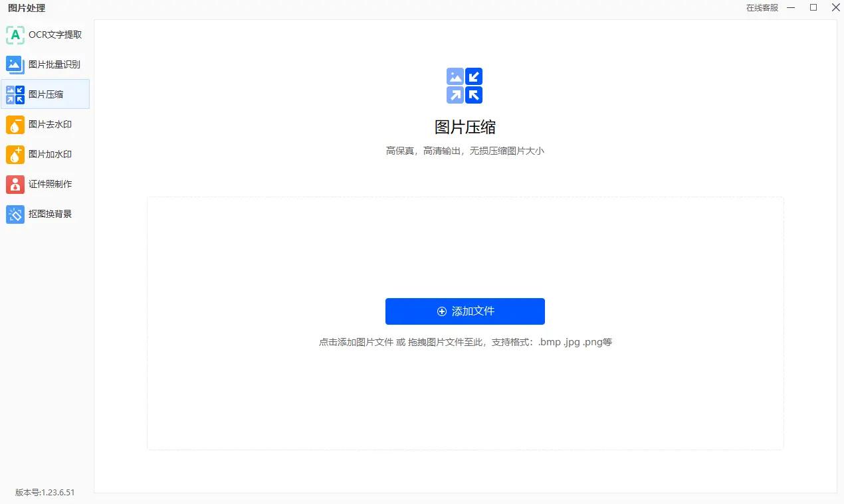Open the 在线客服 link
The height and width of the screenshot is (504, 844).
click(x=762, y=8)
